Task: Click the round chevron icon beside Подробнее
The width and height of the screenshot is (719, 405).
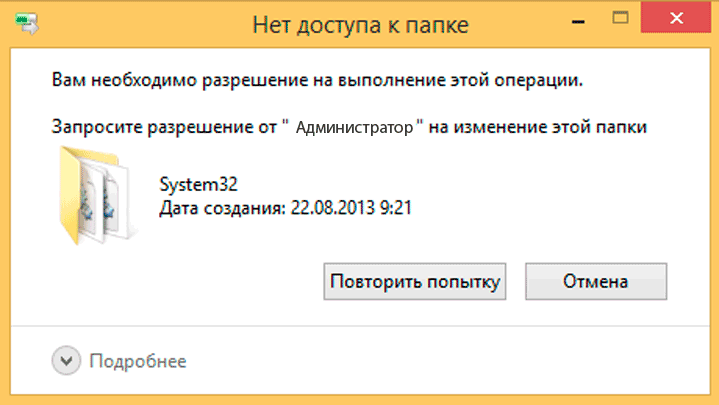Action: pyautogui.click(x=65, y=360)
